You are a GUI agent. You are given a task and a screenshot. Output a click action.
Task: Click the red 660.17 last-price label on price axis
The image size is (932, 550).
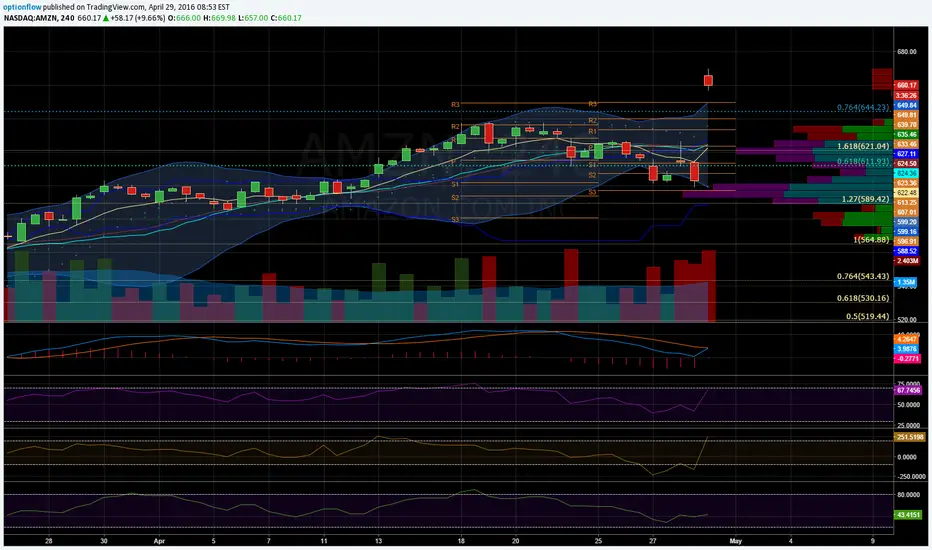coord(906,86)
